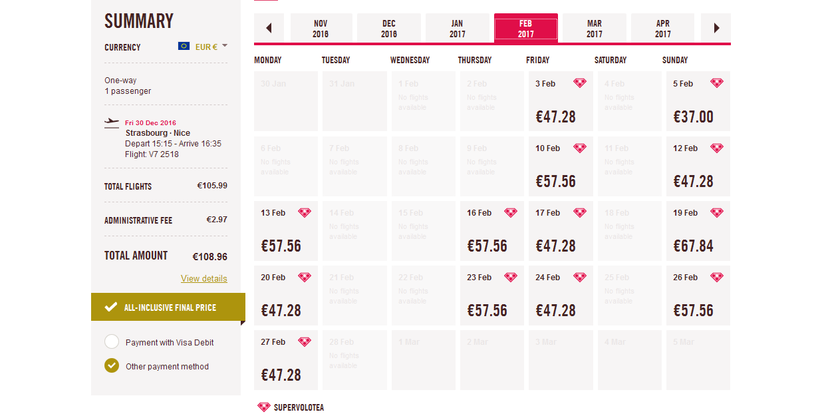Select the Dec 2016 month tab

click(x=389, y=28)
